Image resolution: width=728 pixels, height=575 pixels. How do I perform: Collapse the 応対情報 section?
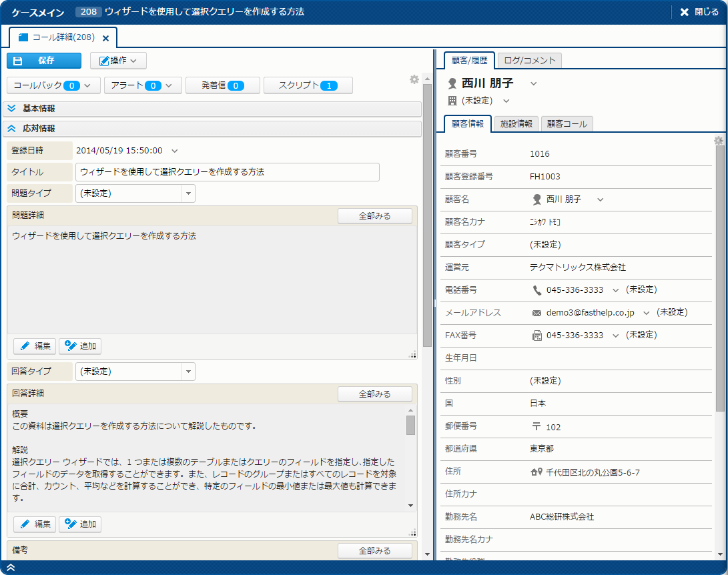[11, 128]
